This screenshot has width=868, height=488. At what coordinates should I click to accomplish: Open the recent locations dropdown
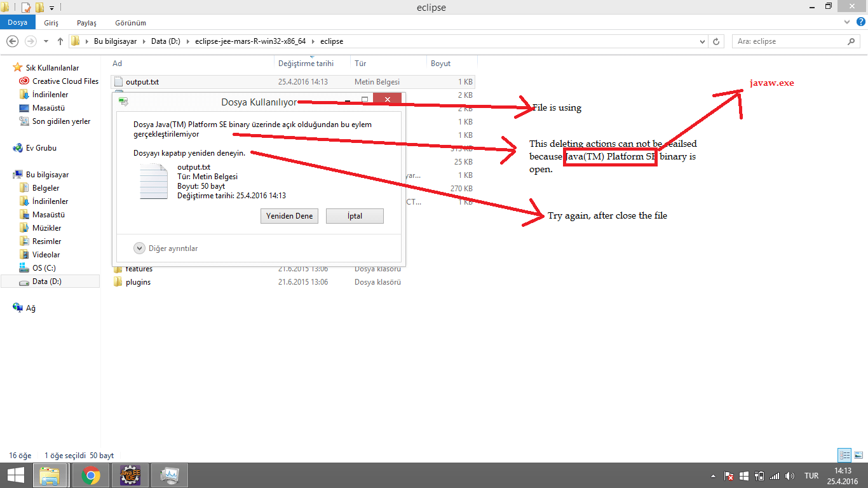click(45, 41)
